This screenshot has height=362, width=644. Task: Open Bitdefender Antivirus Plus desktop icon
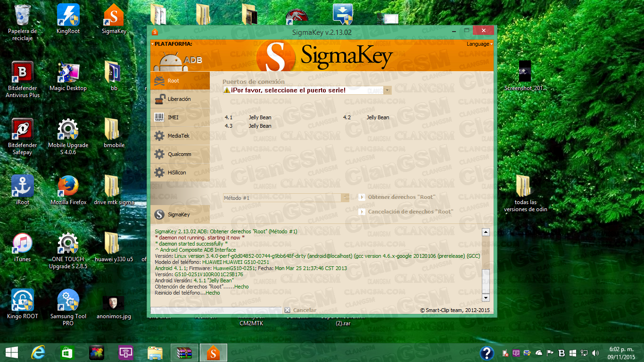point(22,79)
